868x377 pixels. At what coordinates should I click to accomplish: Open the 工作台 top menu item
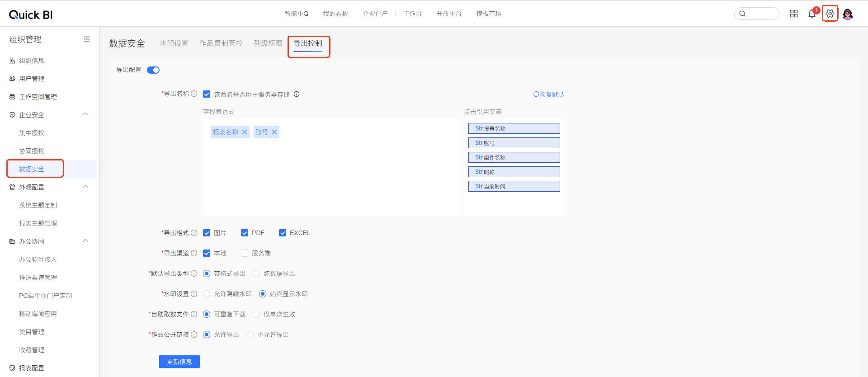point(412,14)
